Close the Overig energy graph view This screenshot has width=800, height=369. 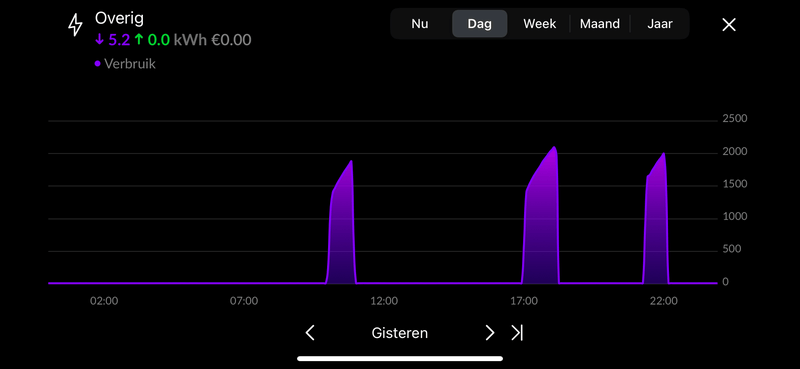pyautogui.click(x=729, y=24)
